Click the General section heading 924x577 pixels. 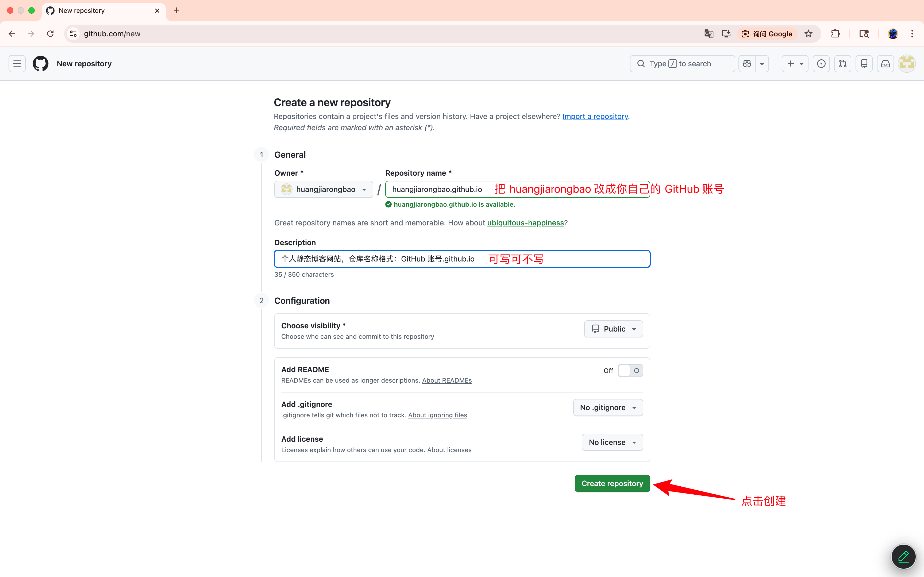(290, 155)
